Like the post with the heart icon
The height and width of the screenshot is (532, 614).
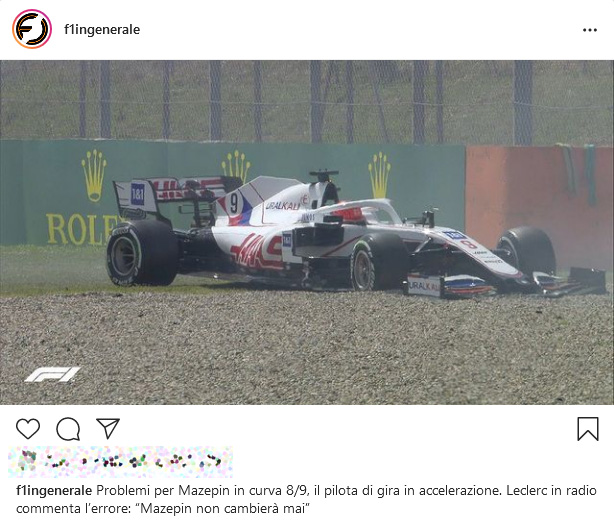click(28, 428)
